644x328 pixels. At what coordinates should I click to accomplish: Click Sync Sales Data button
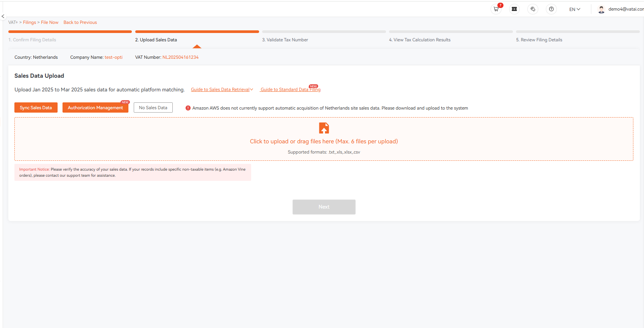coord(36,108)
